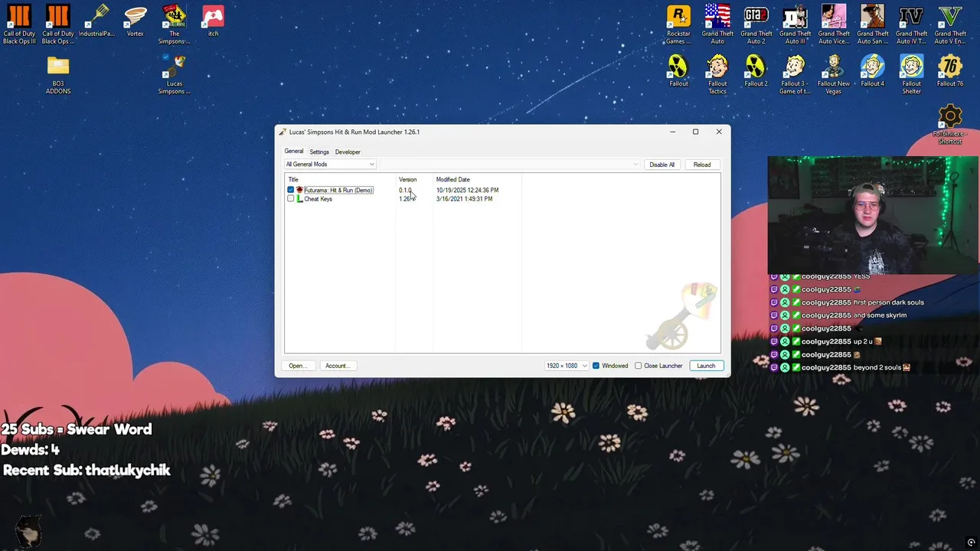This screenshot has width=980, height=551.
Task: Open The Simpsons desktop shortcut
Action: coord(175,24)
